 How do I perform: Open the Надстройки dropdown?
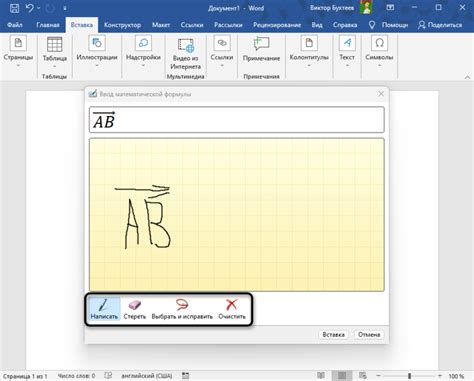[143, 52]
